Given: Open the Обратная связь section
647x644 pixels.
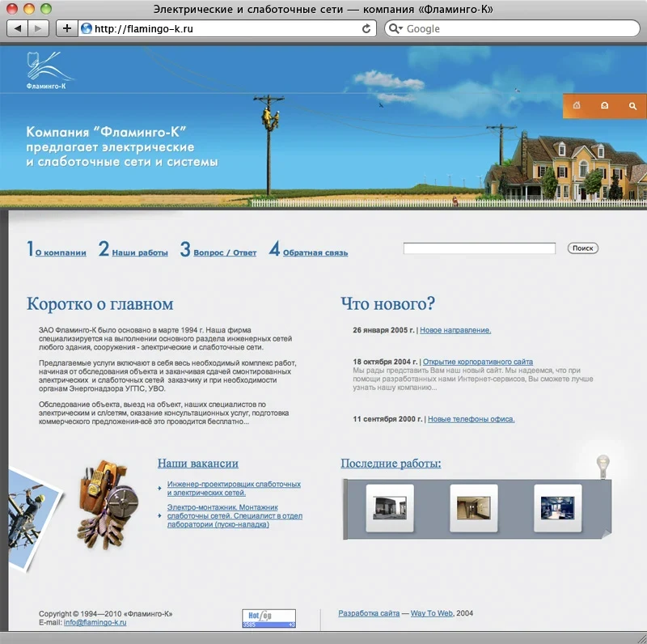Looking at the screenshot, I should pos(315,252).
